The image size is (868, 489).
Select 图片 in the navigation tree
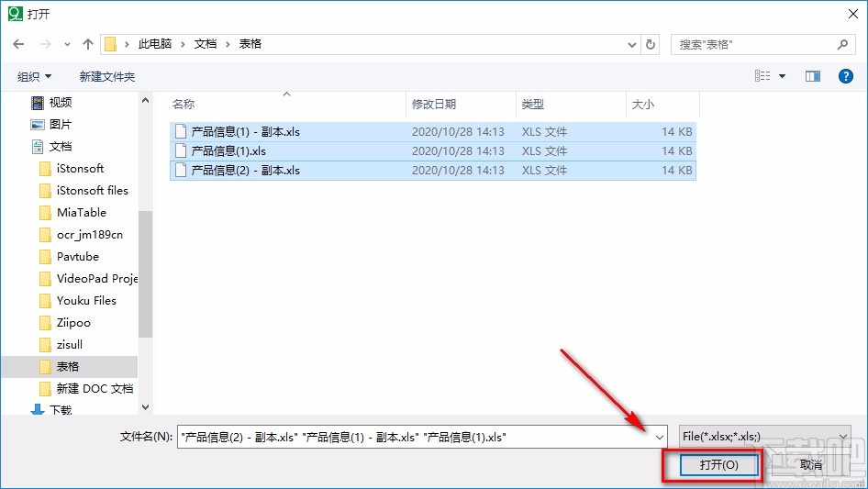61,125
